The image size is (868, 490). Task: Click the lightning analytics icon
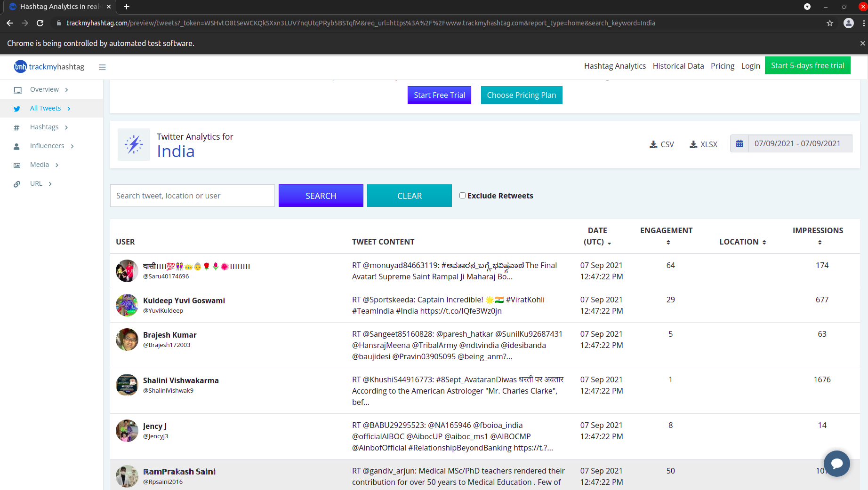134,144
